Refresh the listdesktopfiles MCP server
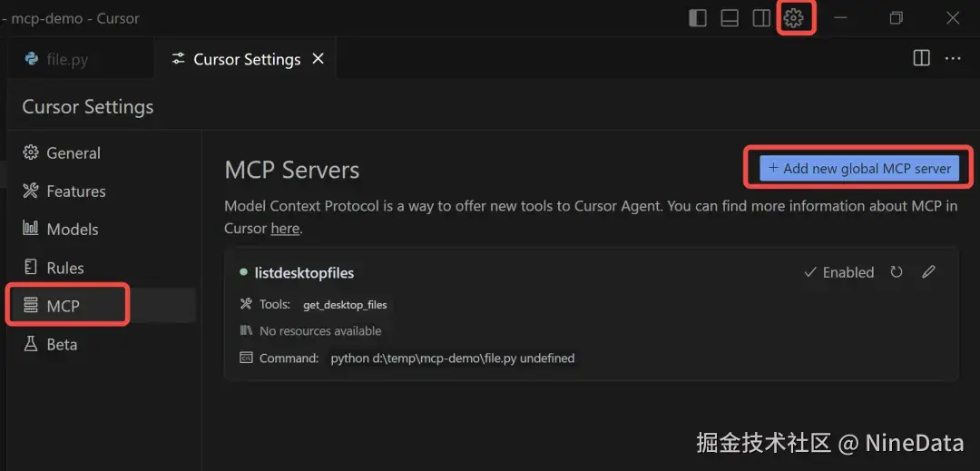The width and height of the screenshot is (980, 471). click(897, 272)
